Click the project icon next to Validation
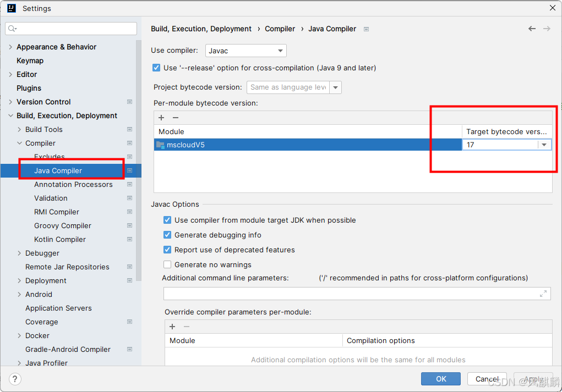 tap(130, 198)
